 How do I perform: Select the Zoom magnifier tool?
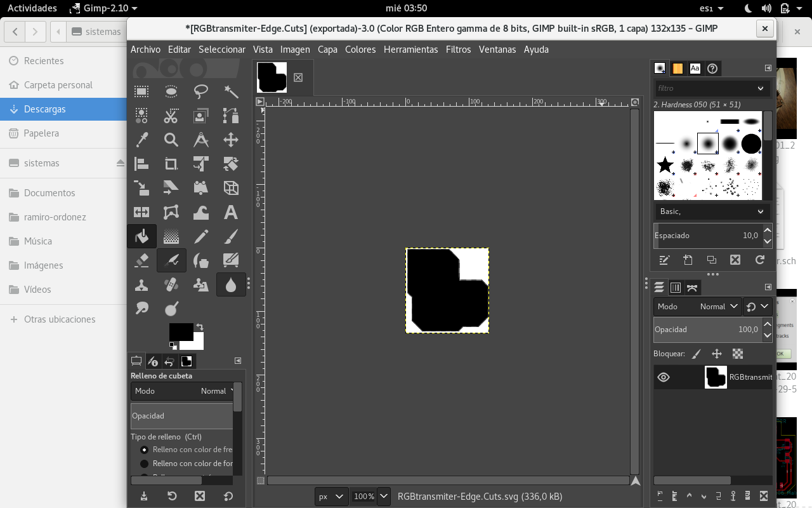point(171,140)
